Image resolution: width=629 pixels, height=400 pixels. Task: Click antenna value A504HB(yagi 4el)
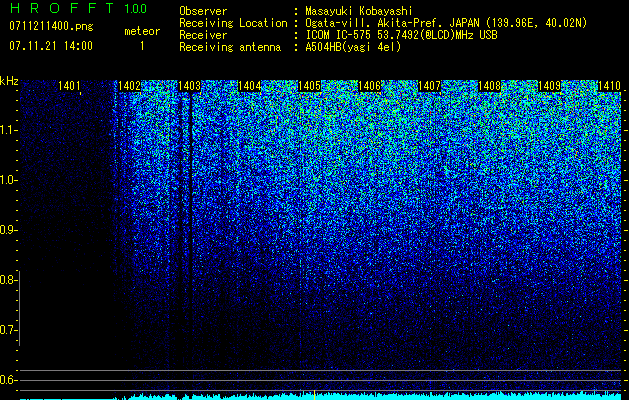point(353,47)
